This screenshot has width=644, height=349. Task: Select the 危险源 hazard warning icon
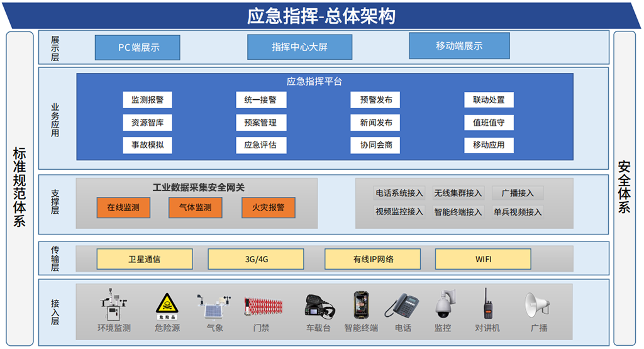[x=167, y=306]
